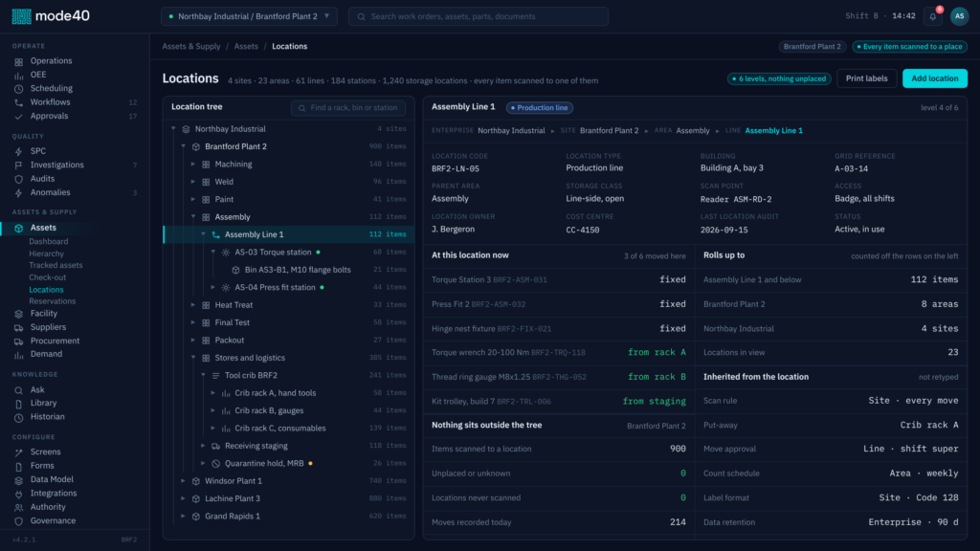Viewport: 980px width, 551px height.
Task: Click the Find a rack, bin or station field
Action: (x=348, y=108)
